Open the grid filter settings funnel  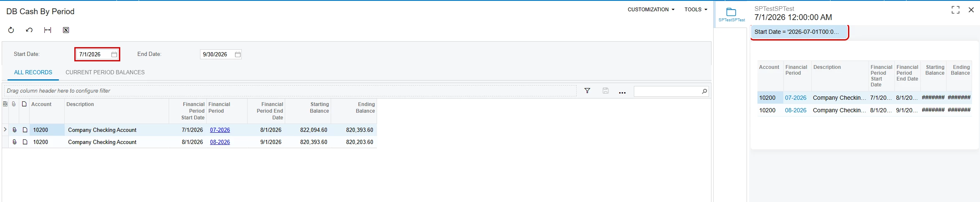587,91
